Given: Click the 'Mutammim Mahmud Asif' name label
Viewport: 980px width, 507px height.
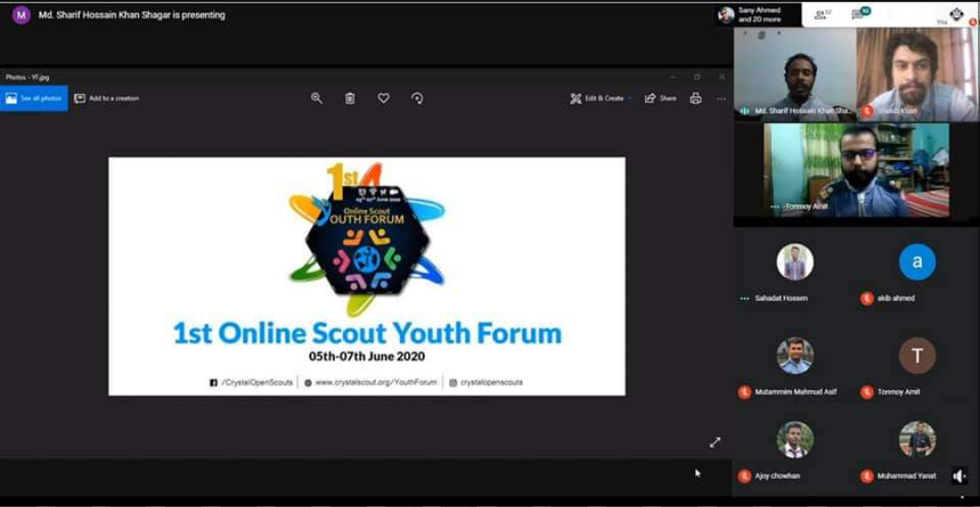Looking at the screenshot, I should [796, 392].
